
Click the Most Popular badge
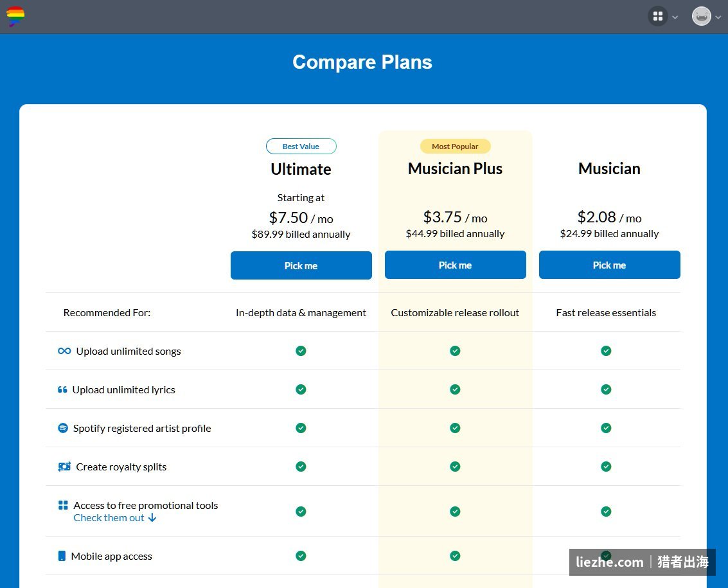(455, 147)
